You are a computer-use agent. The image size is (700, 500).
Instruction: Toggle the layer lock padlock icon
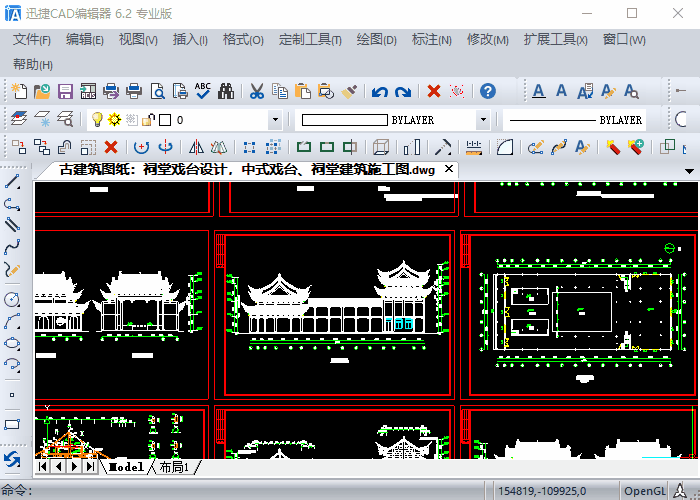tap(147, 120)
